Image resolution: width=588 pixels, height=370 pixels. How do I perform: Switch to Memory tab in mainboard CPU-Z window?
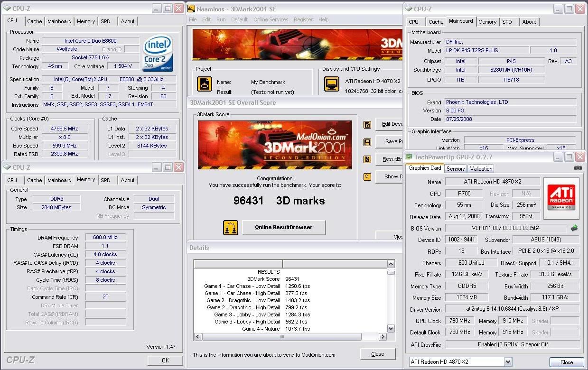[487, 22]
